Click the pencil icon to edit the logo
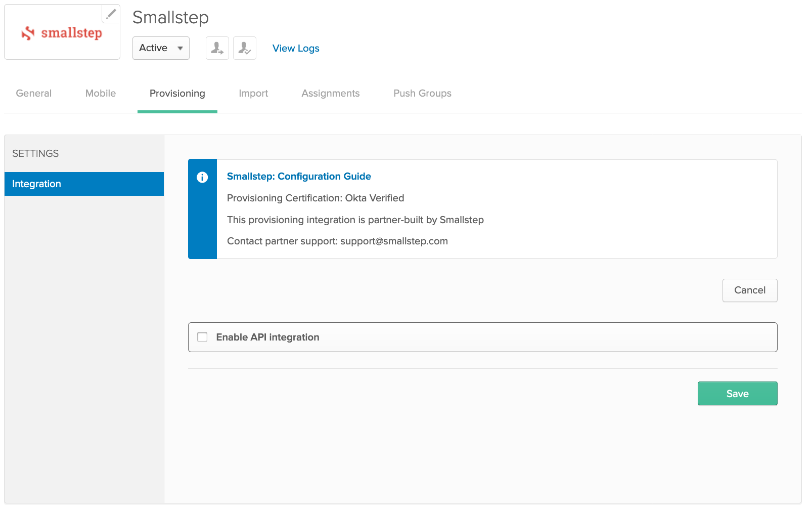This screenshot has width=812, height=510. (111, 14)
